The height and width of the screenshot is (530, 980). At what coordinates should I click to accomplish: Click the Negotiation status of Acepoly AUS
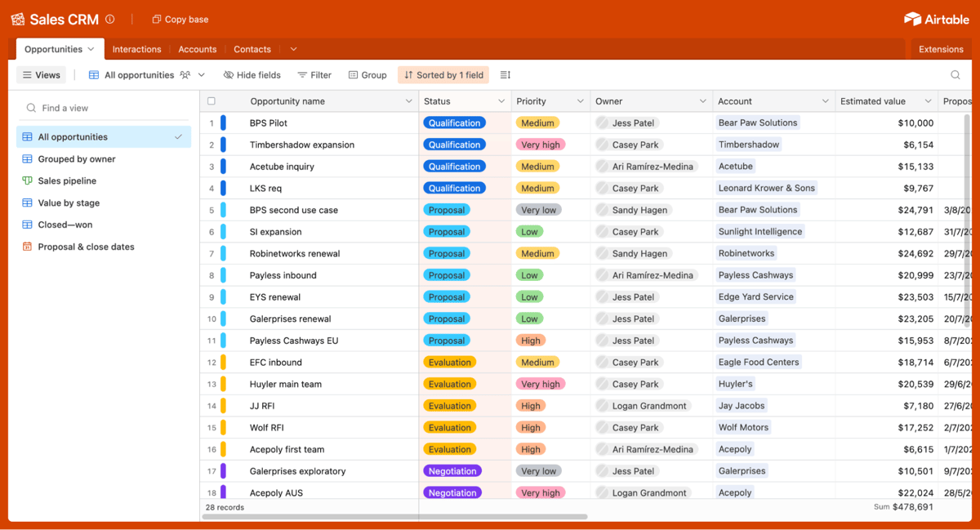coord(452,493)
